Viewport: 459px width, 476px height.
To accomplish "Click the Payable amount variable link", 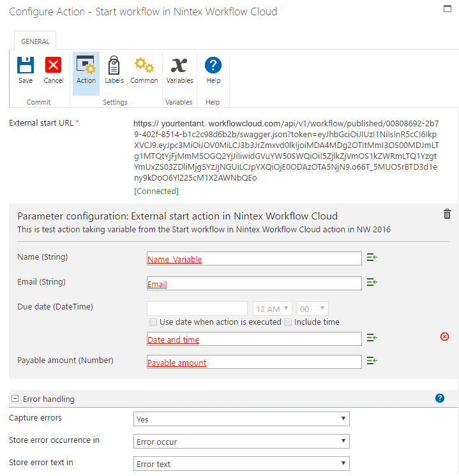I will point(177,362).
